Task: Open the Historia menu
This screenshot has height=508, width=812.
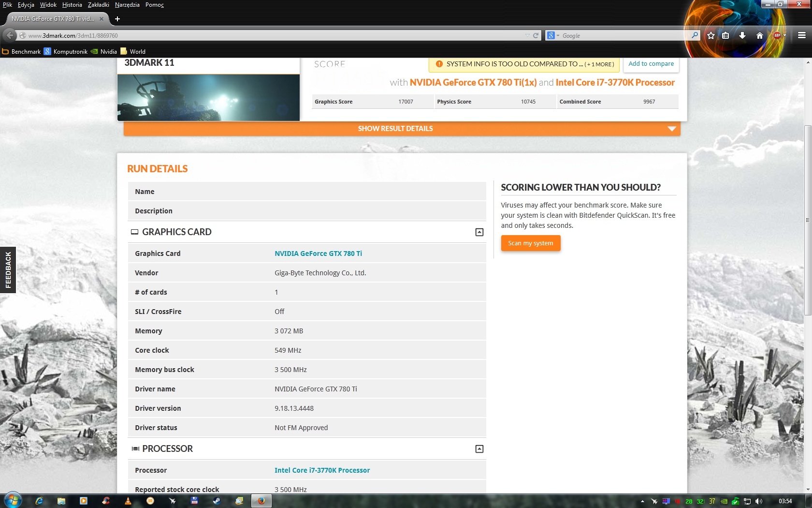Action: coord(72,5)
